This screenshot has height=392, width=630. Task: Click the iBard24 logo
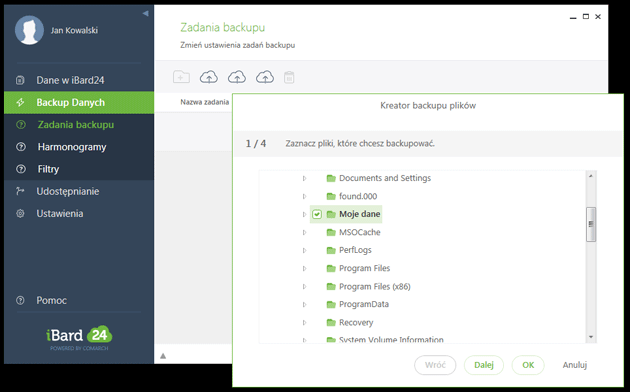point(79,337)
